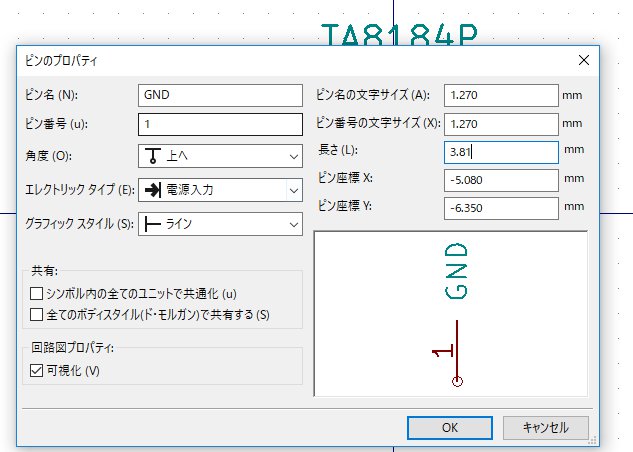Image resolution: width=633 pixels, height=452 pixels.
Task: Click the ピン番号 (u): label
Action: coord(56,124)
